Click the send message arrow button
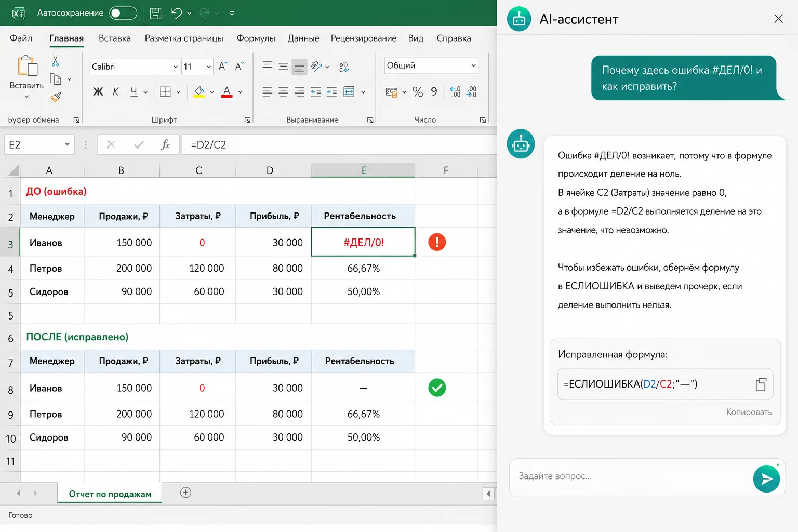The height and width of the screenshot is (532, 798). [766, 478]
